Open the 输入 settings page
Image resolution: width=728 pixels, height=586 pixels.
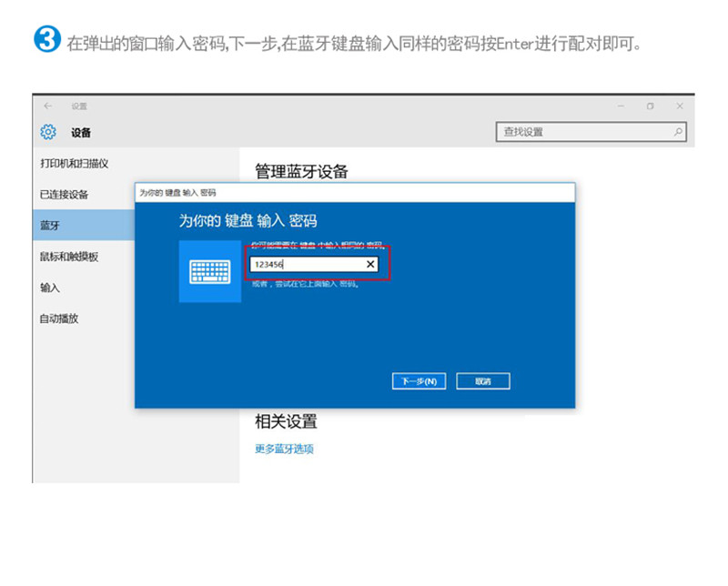click(x=50, y=288)
